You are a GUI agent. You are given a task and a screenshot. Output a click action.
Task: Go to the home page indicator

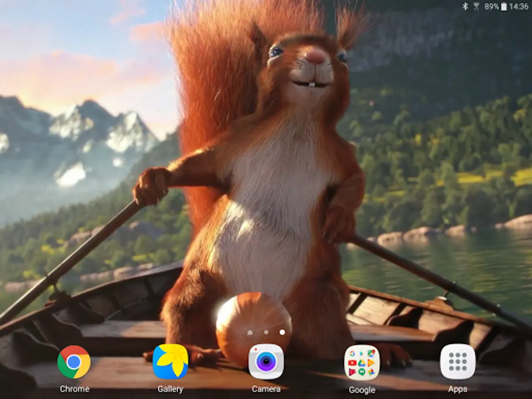pos(250,332)
